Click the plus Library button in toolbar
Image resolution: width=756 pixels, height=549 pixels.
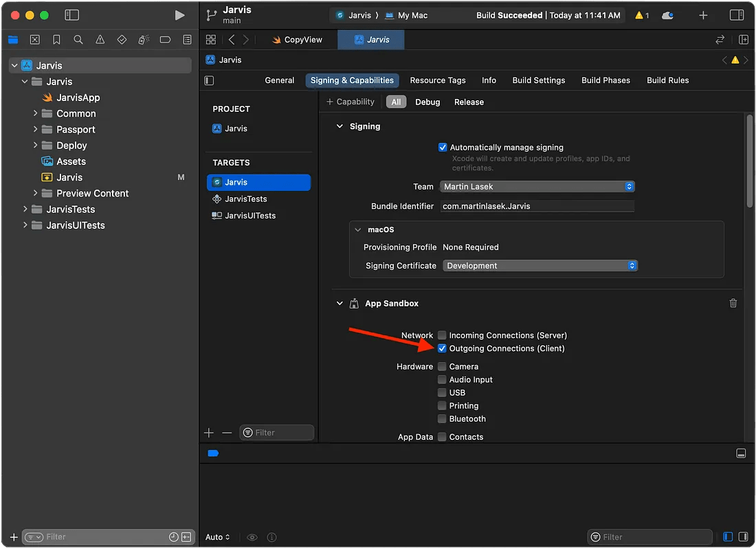(x=703, y=15)
